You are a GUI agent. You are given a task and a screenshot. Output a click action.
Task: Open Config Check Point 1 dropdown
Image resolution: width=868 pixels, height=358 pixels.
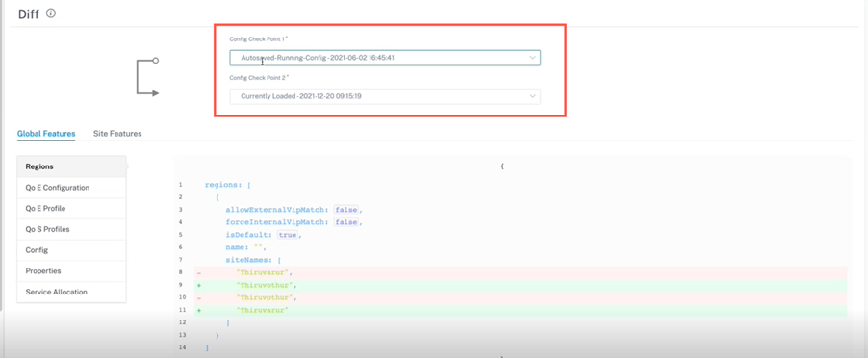[x=385, y=58]
